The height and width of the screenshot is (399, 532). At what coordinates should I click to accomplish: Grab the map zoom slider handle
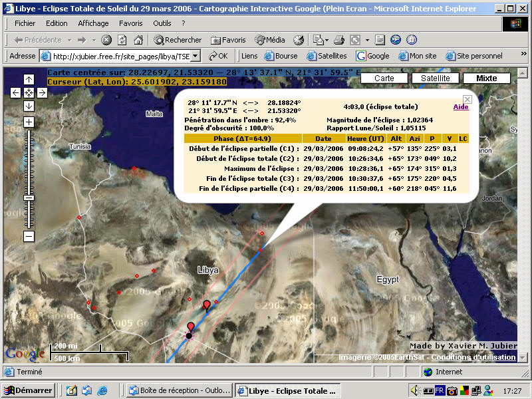pos(29,198)
